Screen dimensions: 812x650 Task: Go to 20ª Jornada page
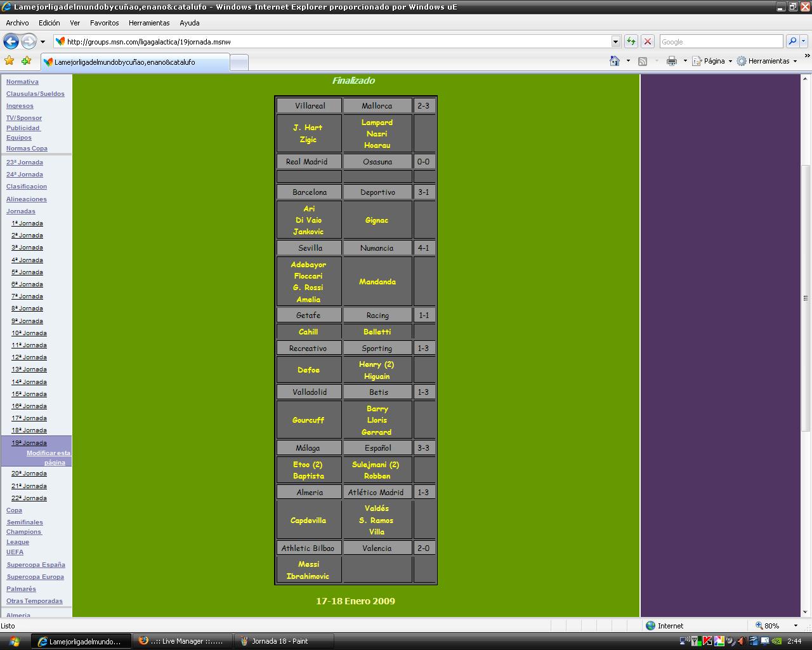coord(29,474)
